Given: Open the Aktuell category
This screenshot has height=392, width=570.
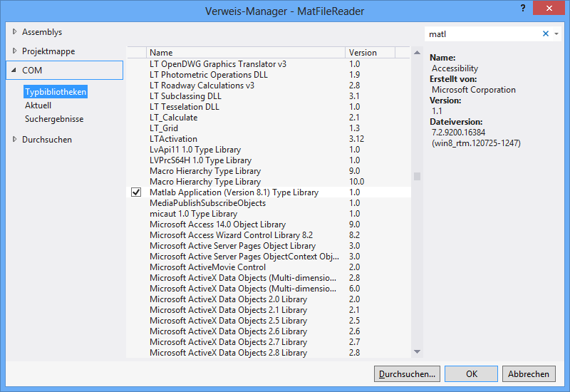Looking at the screenshot, I should point(38,105).
